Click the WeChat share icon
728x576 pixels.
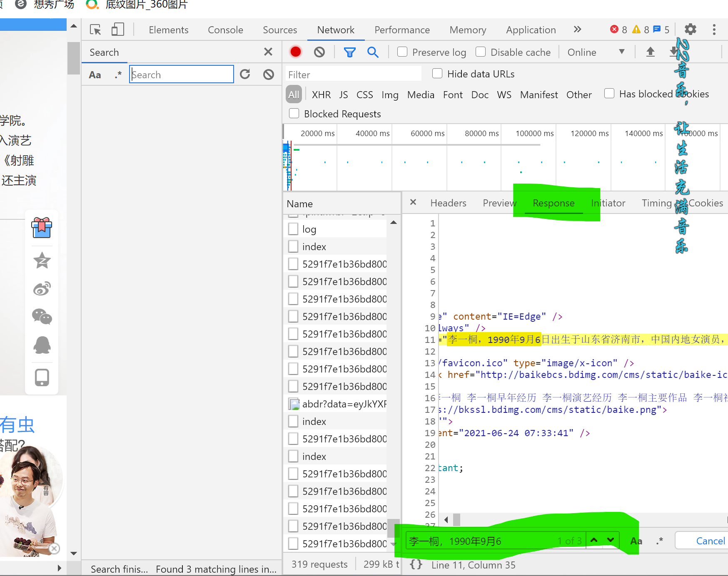point(42,317)
